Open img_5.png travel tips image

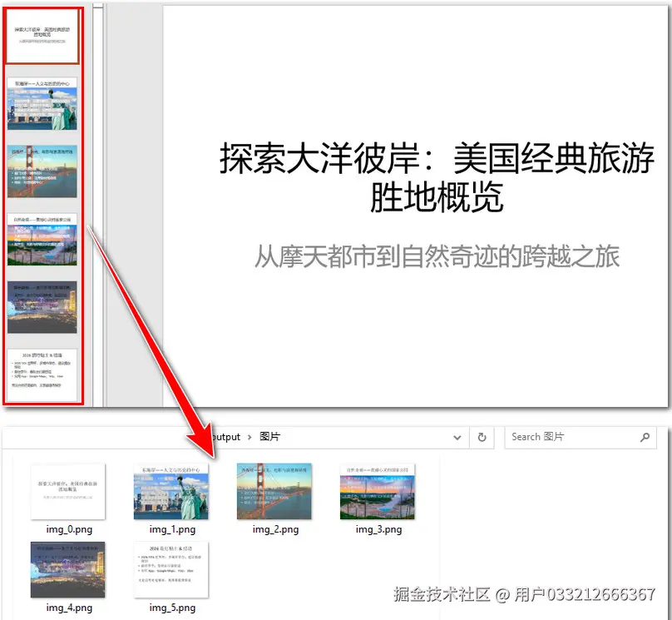[x=171, y=570]
